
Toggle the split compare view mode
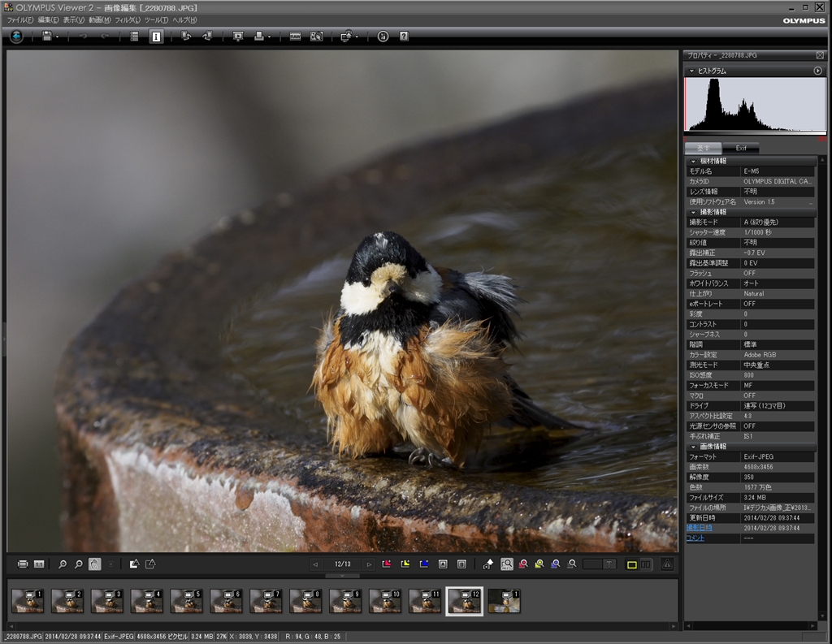(x=646, y=564)
